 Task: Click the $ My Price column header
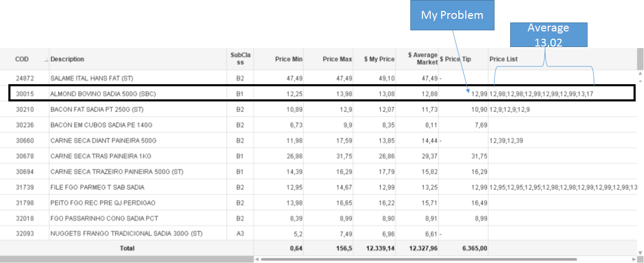coord(379,59)
